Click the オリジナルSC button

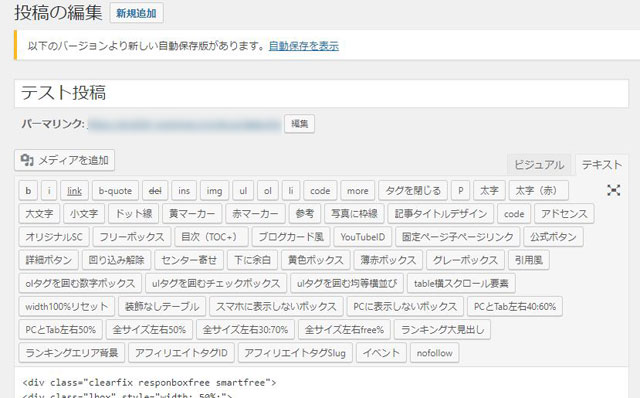tap(54, 237)
